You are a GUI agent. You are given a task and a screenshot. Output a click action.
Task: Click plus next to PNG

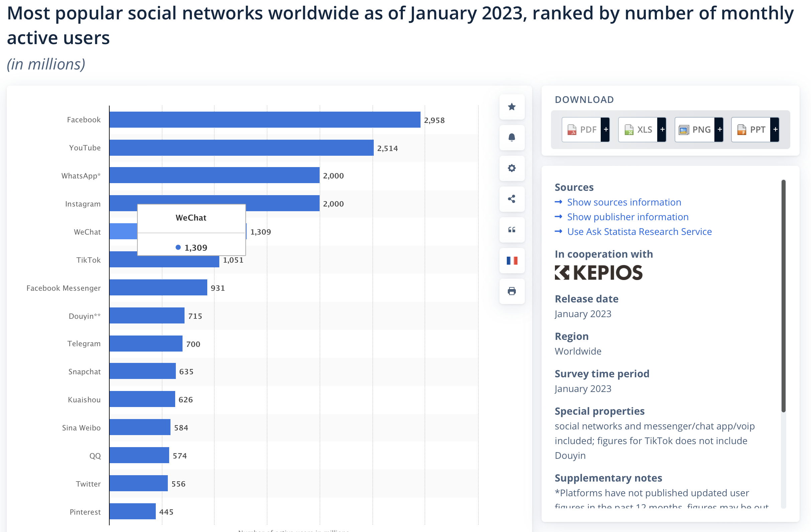click(719, 129)
